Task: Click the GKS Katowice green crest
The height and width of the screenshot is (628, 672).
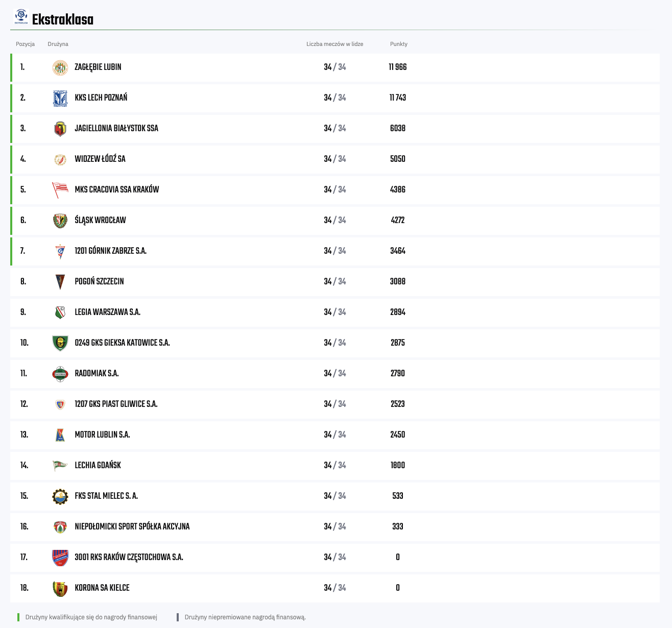Action: (60, 343)
